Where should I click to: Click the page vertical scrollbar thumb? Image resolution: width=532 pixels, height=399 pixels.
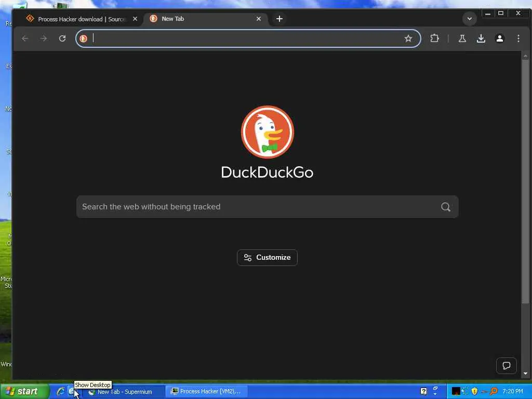[525, 181]
